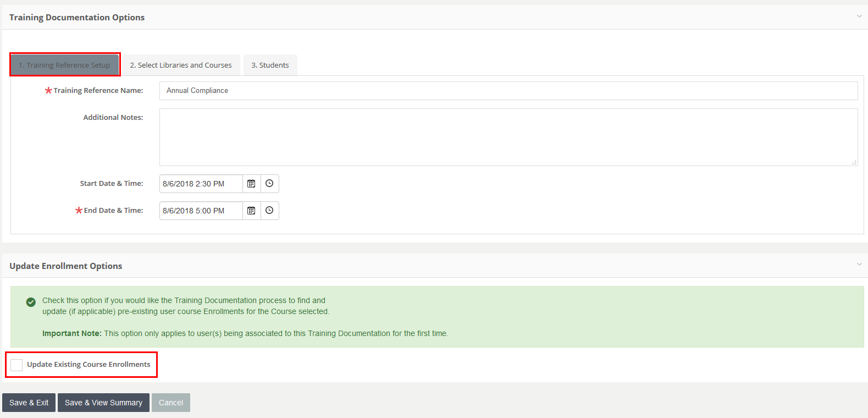Grab the Additional Notes resize handle
The height and width of the screenshot is (418, 868).
[854, 162]
